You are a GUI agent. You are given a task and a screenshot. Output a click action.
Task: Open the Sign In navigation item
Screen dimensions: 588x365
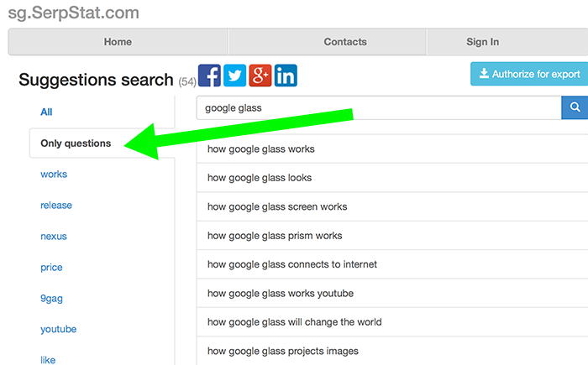point(483,42)
